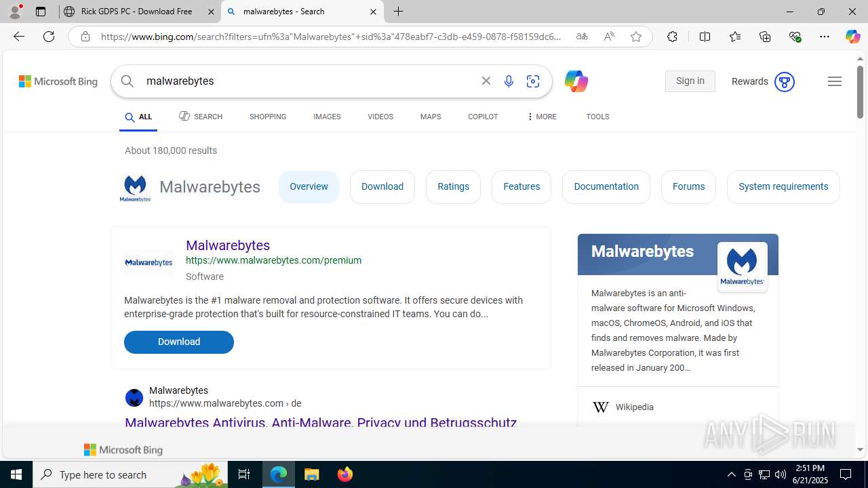
Task: Open Edge settings and more menu
Action: click(x=825, y=37)
